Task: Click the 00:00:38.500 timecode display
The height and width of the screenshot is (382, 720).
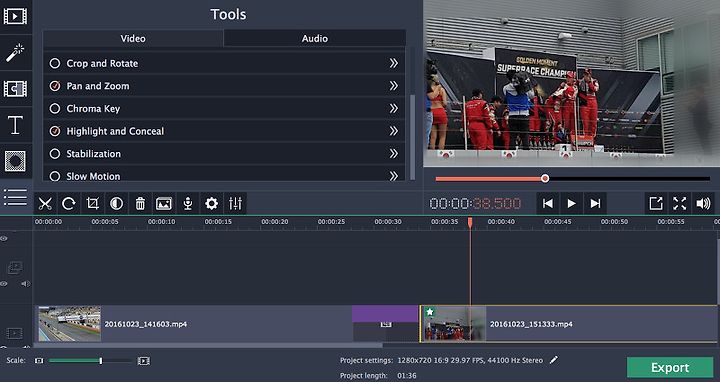Action: [x=475, y=203]
